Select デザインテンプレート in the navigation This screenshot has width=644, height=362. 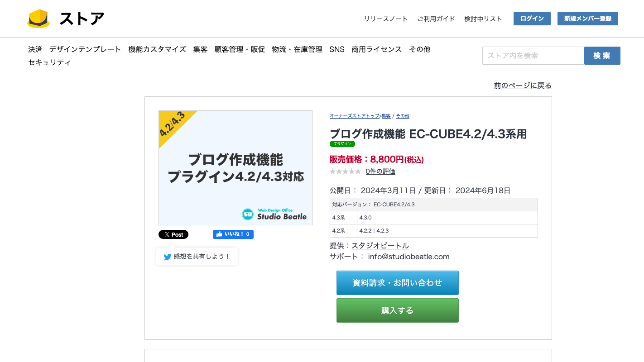pyautogui.click(x=85, y=49)
